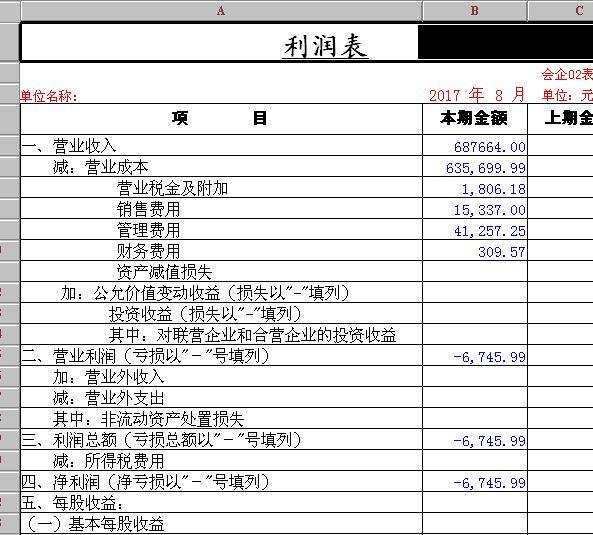Screen dimensions: 593x535
Task: Select the 销售费用 row label
Action: click(x=148, y=209)
